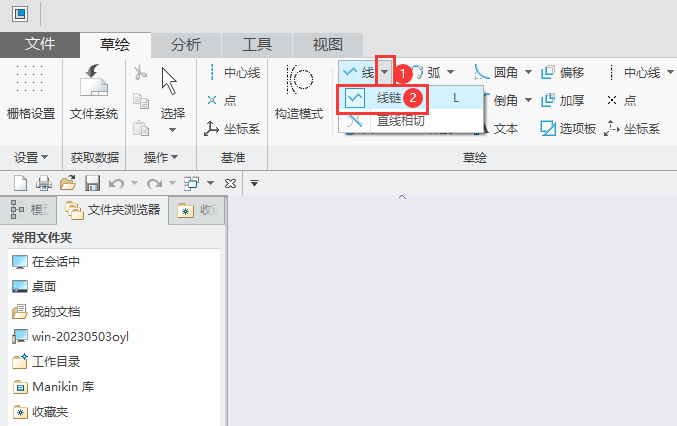
Task: Open the redo history dropdown arrow
Action: click(172, 183)
